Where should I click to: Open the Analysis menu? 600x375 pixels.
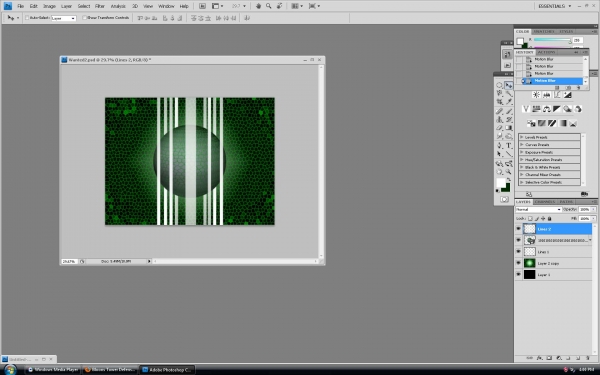pyautogui.click(x=118, y=6)
